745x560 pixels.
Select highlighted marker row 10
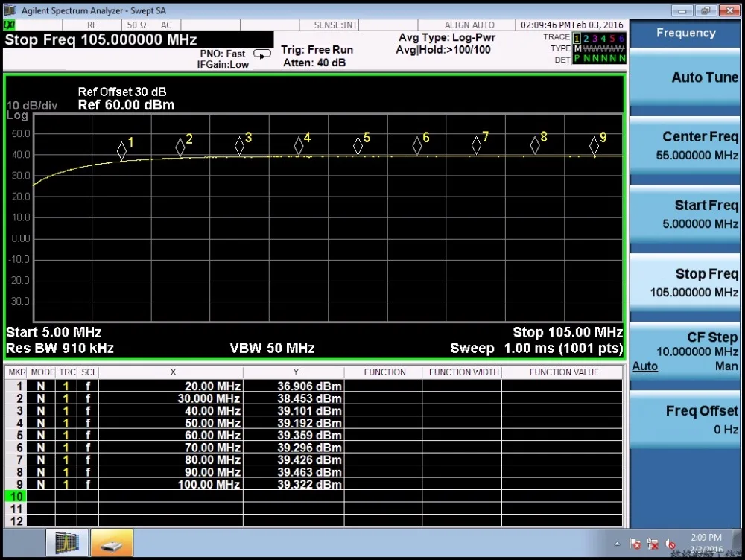(16, 497)
